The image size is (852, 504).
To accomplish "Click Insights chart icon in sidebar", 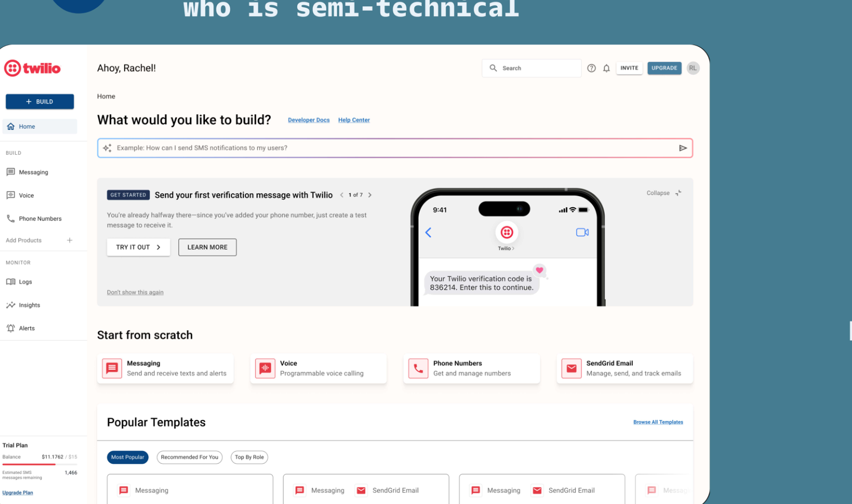I will click(x=11, y=305).
